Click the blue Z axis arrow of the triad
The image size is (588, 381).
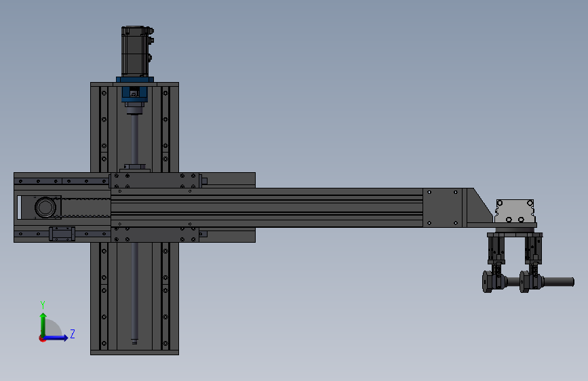(56, 338)
